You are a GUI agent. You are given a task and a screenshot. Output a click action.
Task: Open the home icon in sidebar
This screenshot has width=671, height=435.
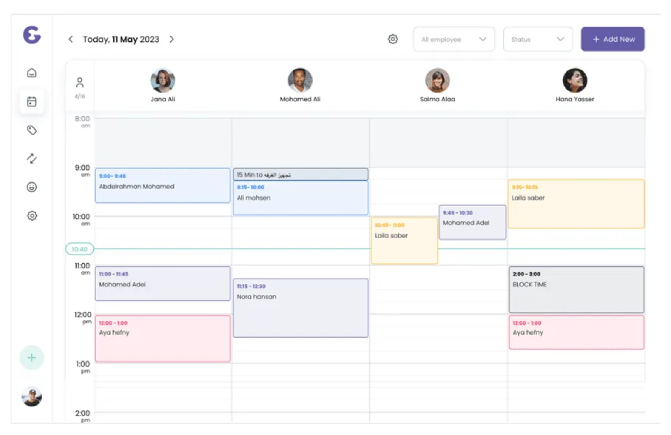point(32,73)
